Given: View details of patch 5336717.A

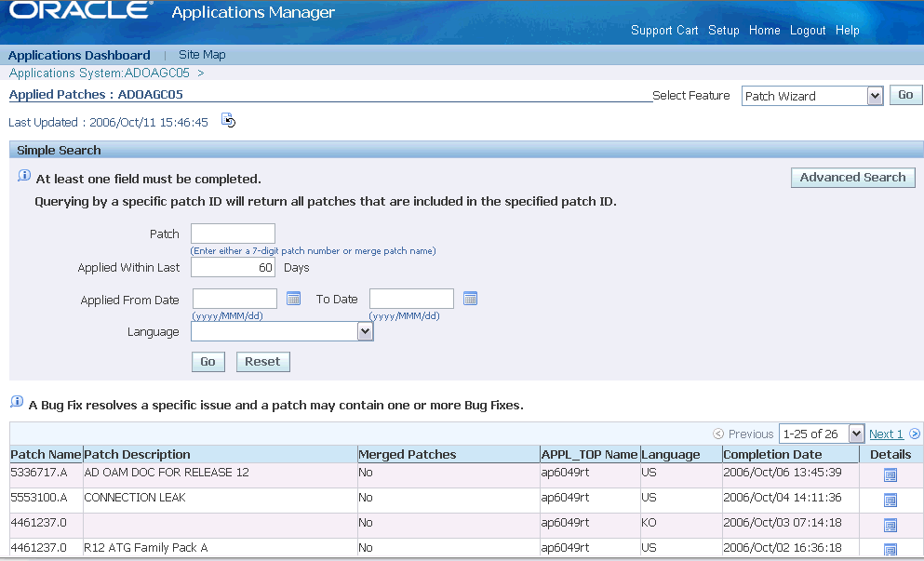Looking at the screenshot, I should point(891,475).
